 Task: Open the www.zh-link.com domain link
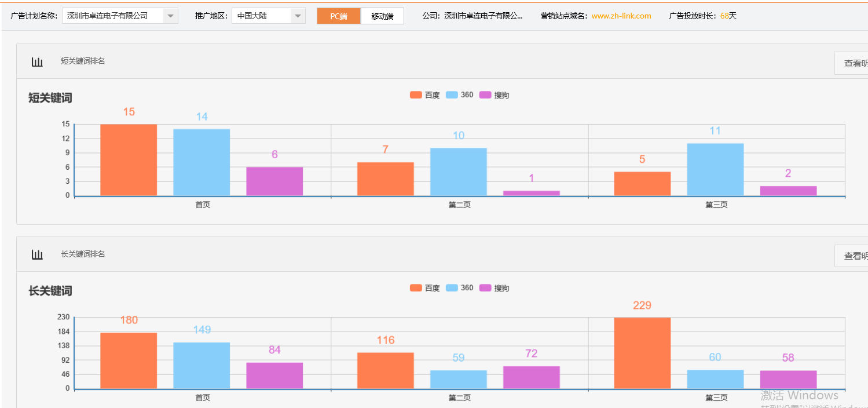[x=621, y=16]
